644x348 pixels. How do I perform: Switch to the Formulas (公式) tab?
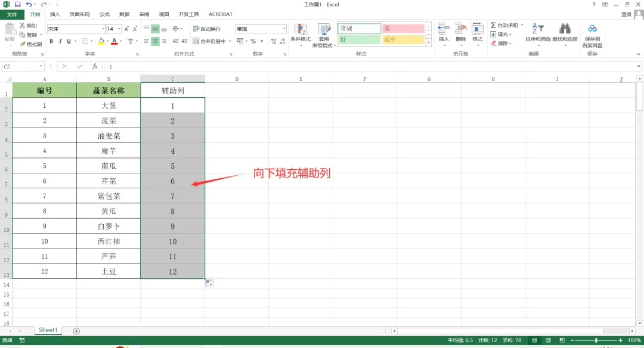[x=104, y=14]
